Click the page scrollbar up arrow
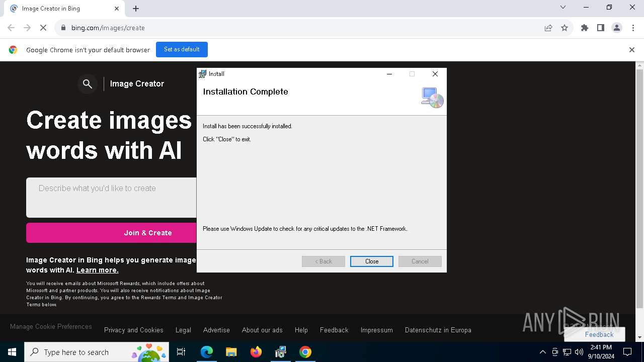644x362 pixels. (x=639, y=65)
